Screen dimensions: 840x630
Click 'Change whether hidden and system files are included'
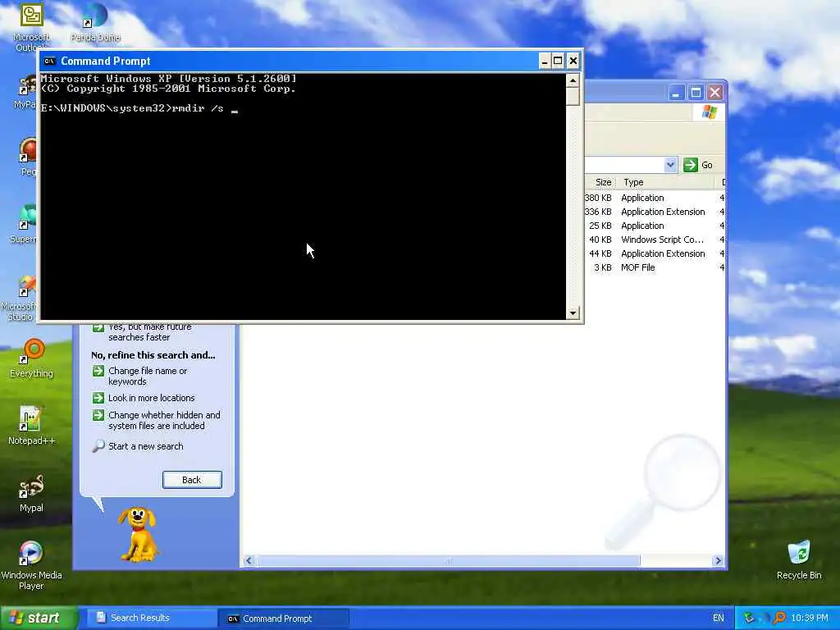pos(164,421)
